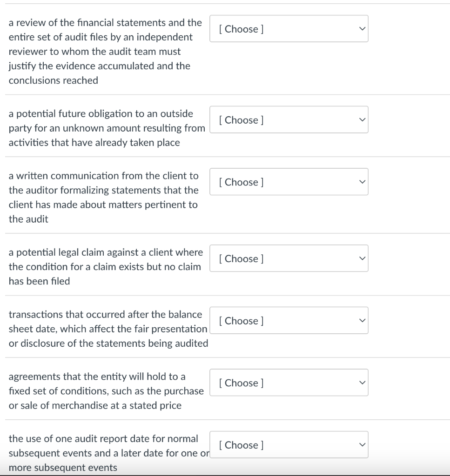Select the [Choose] text in the bottom dropdown

click(x=240, y=444)
